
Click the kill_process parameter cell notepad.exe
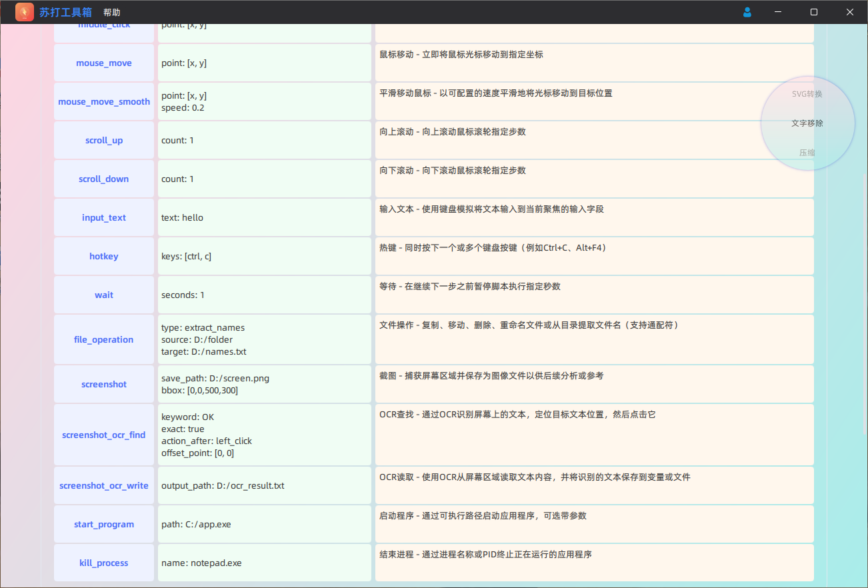[x=265, y=563]
